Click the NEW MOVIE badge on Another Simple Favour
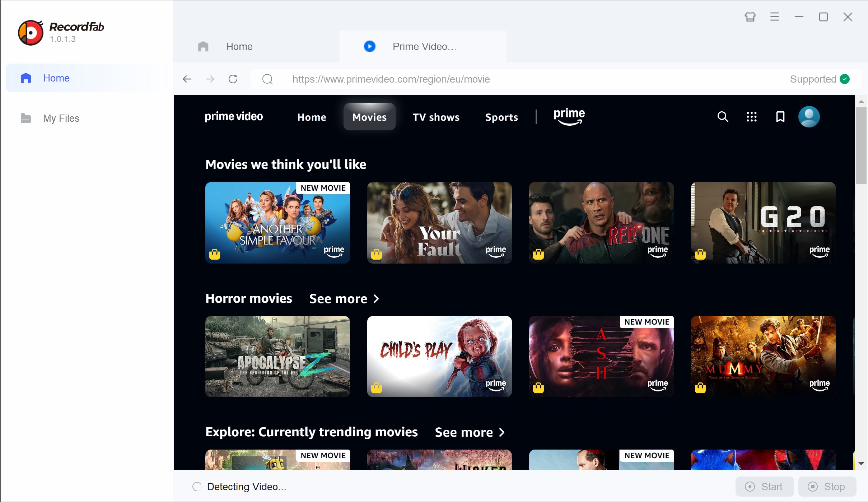Screen dimensions: 868x502 [323, 188]
